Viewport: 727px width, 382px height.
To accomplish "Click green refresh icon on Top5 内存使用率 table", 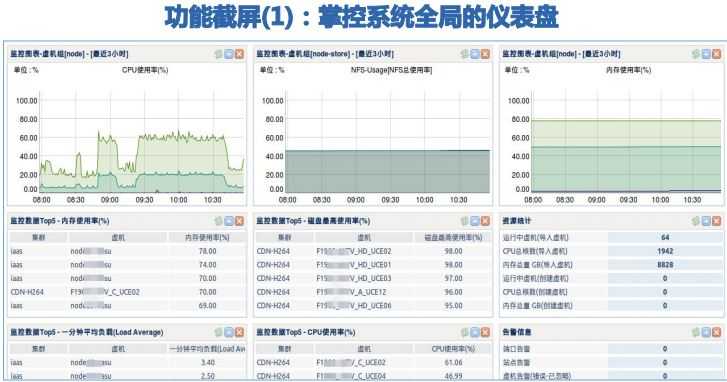I will 218,221.
